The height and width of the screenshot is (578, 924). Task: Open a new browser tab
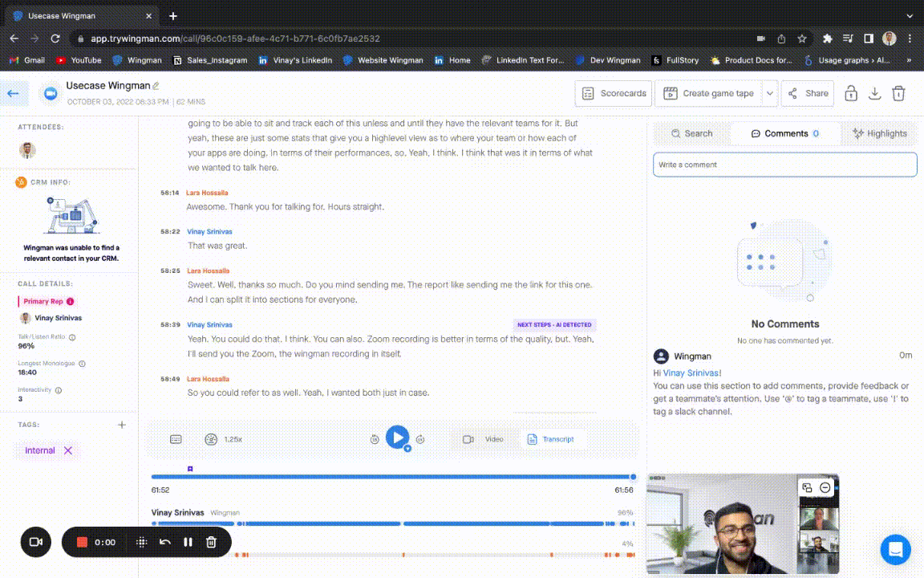coord(172,16)
